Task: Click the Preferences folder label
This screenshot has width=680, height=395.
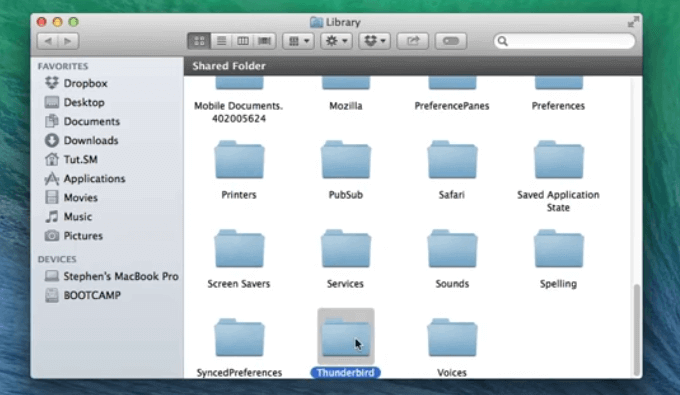Action: tap(559, 106)
